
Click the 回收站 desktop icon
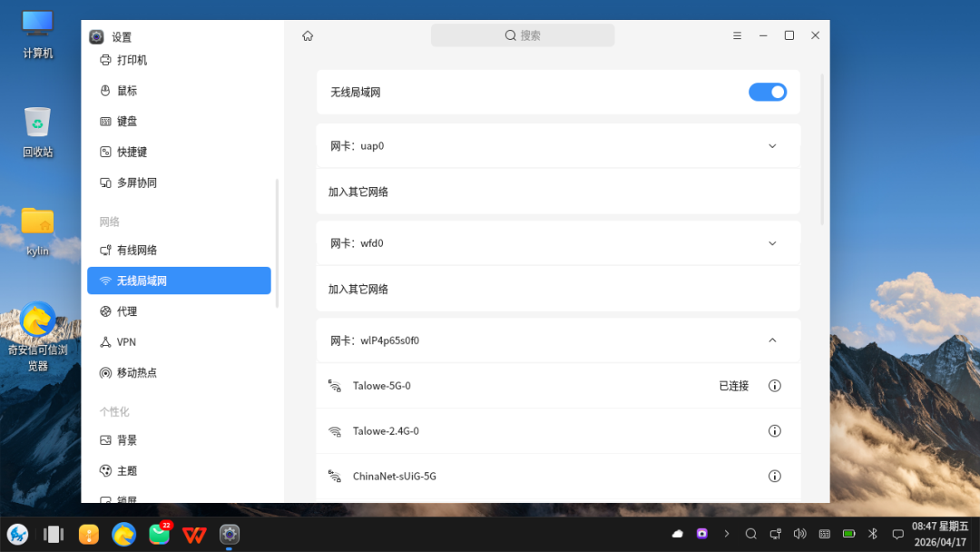click(37, 132)
